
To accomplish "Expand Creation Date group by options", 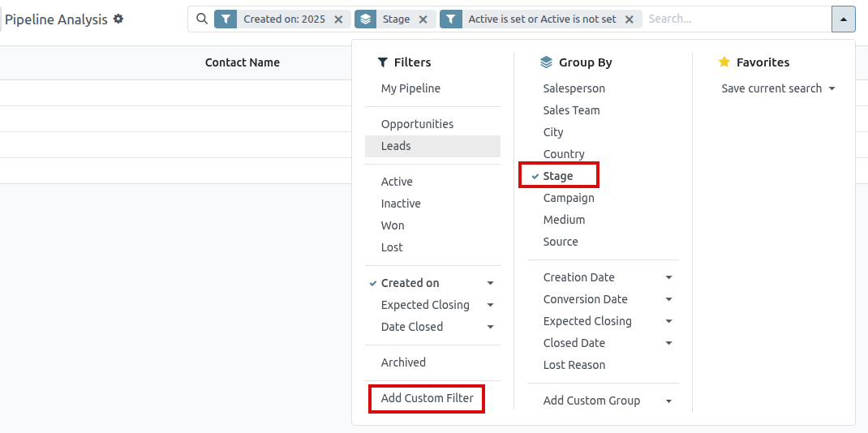I will (668, 277).
